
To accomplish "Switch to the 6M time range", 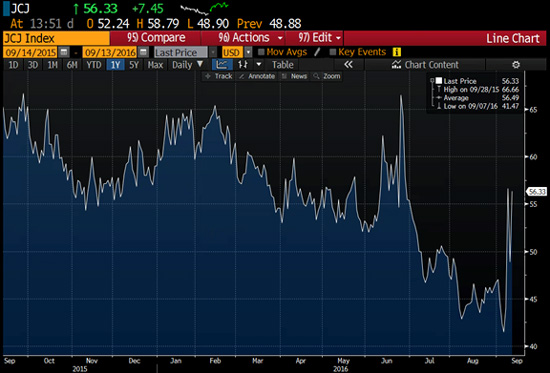I will (72, 65).
